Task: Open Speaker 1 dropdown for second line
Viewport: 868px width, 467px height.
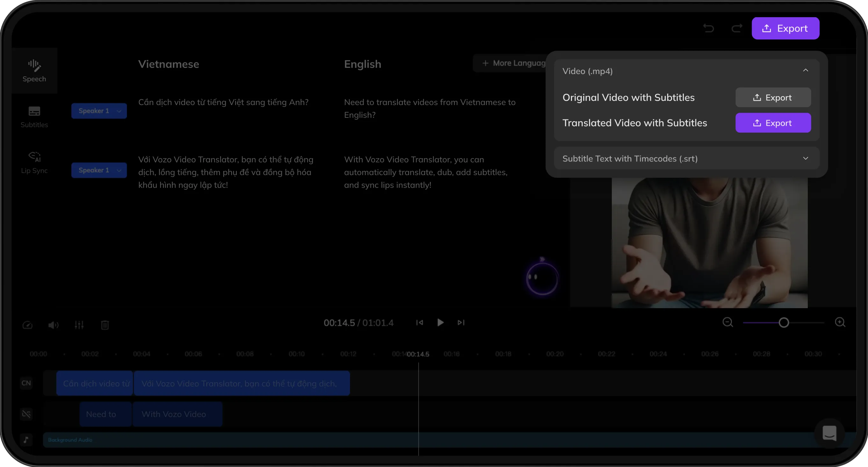Action: coord(99,170)
